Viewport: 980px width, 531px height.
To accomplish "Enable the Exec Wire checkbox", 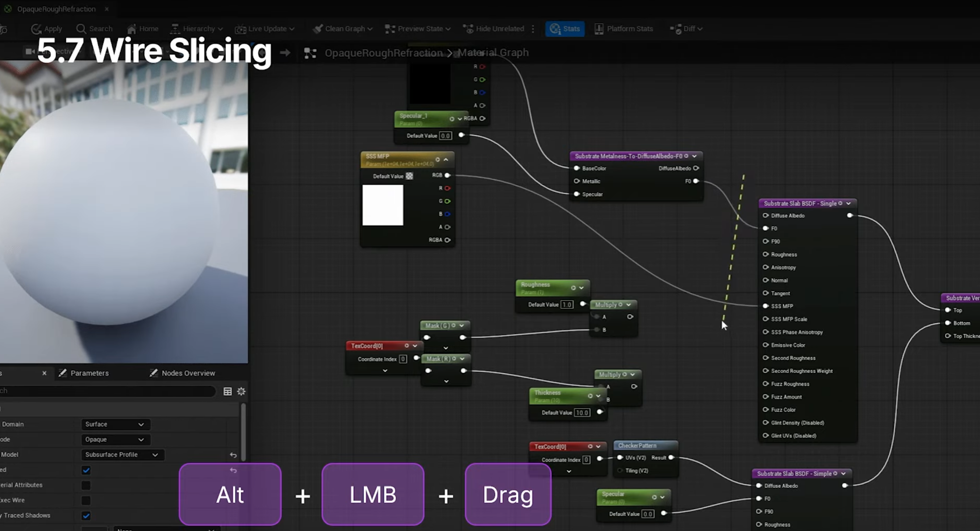I will coord(86,500).
